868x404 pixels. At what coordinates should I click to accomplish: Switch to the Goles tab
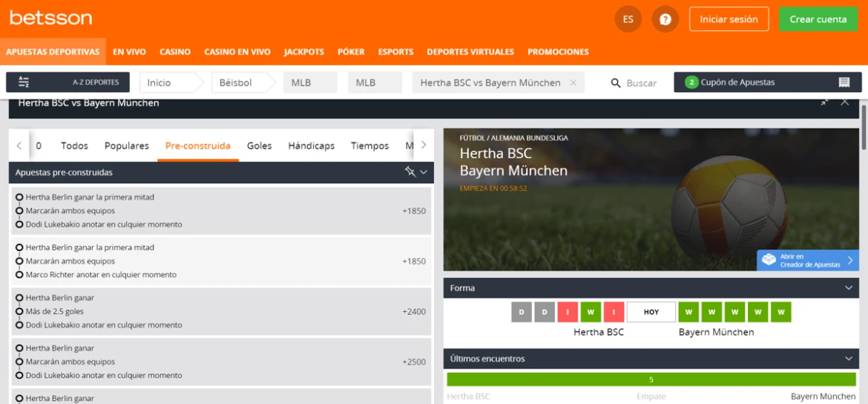coord(259,146)
